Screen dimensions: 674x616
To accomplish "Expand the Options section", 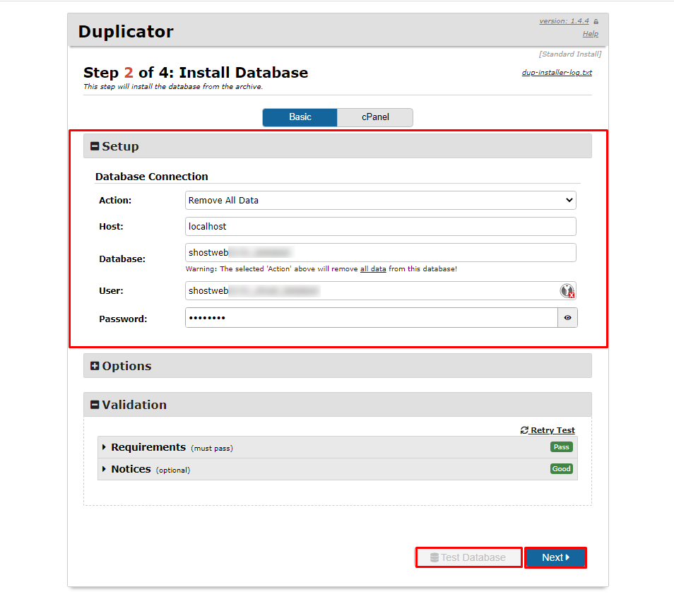I will (95, 365).
